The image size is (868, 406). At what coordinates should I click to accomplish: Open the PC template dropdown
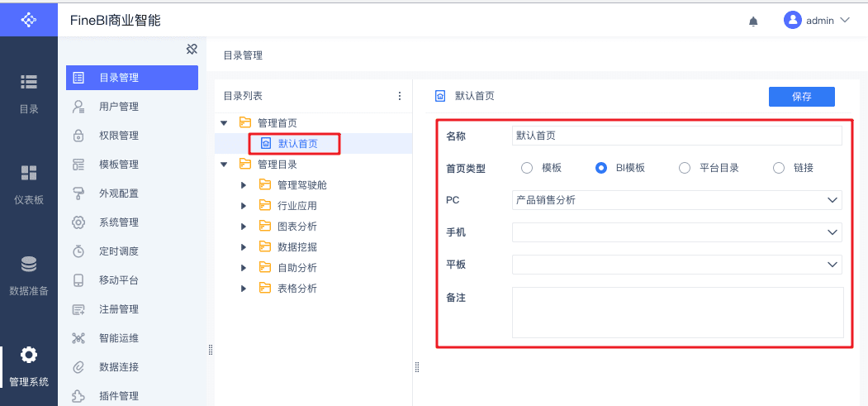[676, 200]
